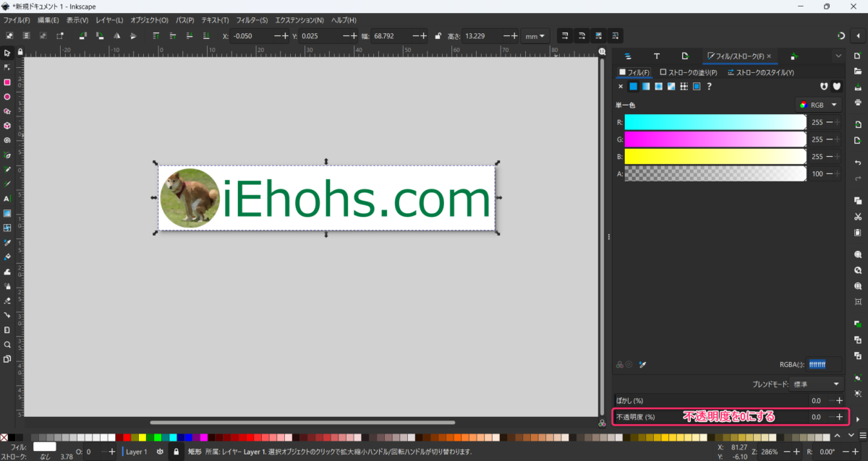
Task: Set fill to none with the X button
Action: [x=621, y=86]
